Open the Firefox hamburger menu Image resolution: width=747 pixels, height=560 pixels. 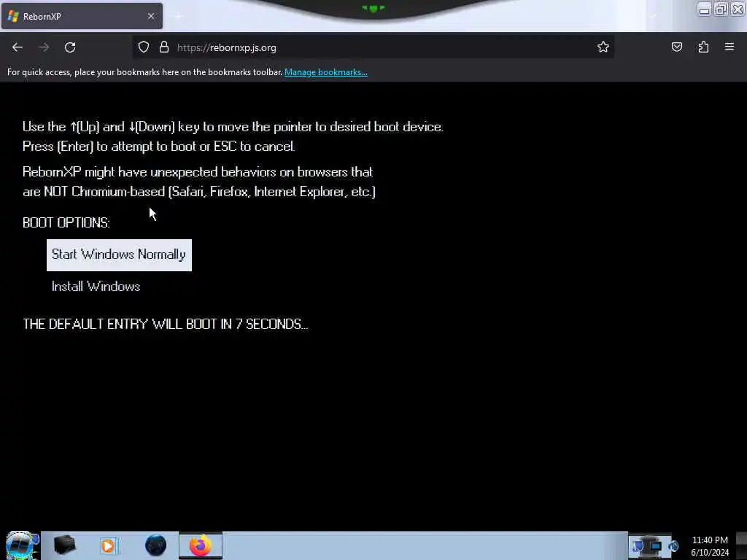point(729,47)
